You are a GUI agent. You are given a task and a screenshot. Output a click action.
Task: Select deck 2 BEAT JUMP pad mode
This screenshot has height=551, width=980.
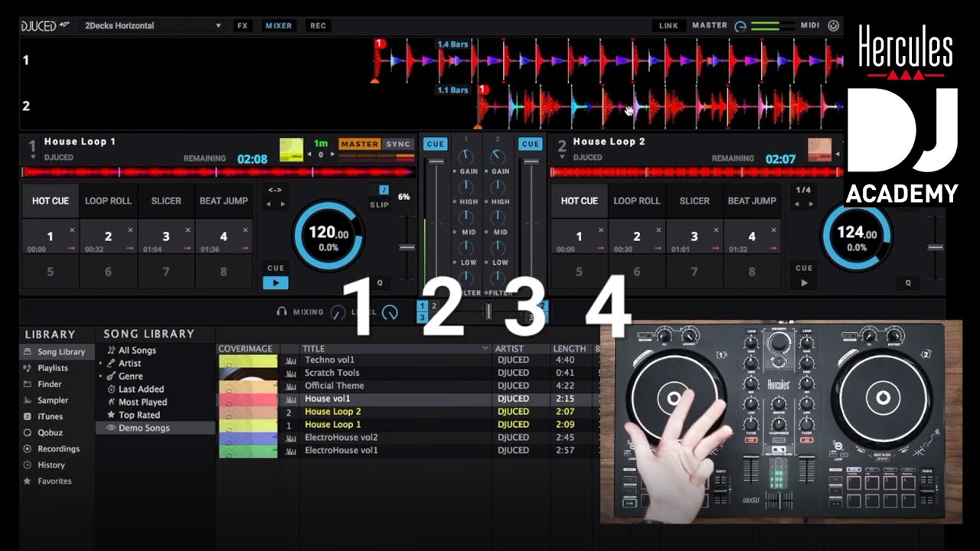[752, 201]
